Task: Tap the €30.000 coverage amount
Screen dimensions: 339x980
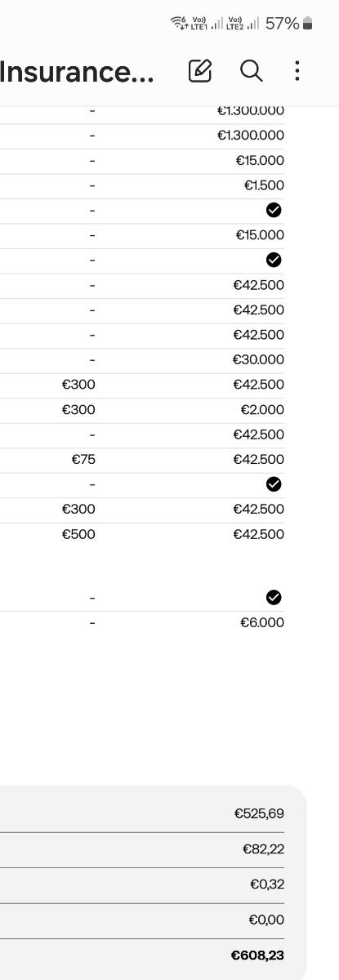Action: 259,359
